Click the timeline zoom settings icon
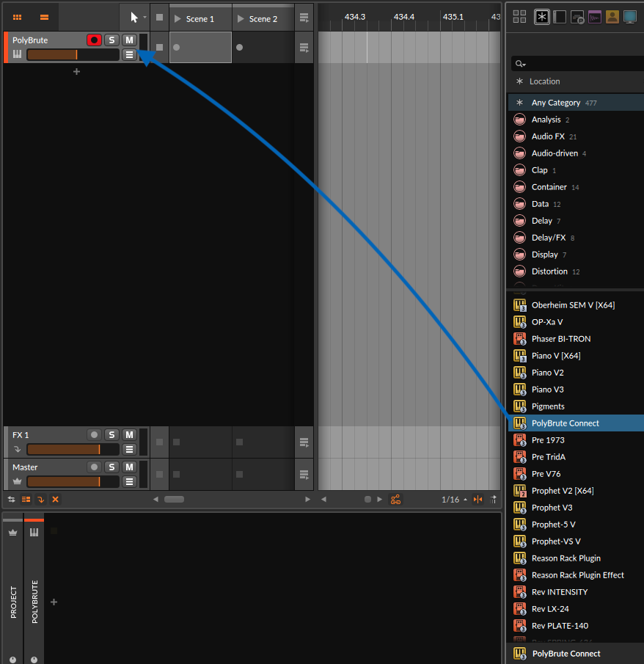The image size is (644, 664). click(x=493, y=500)
